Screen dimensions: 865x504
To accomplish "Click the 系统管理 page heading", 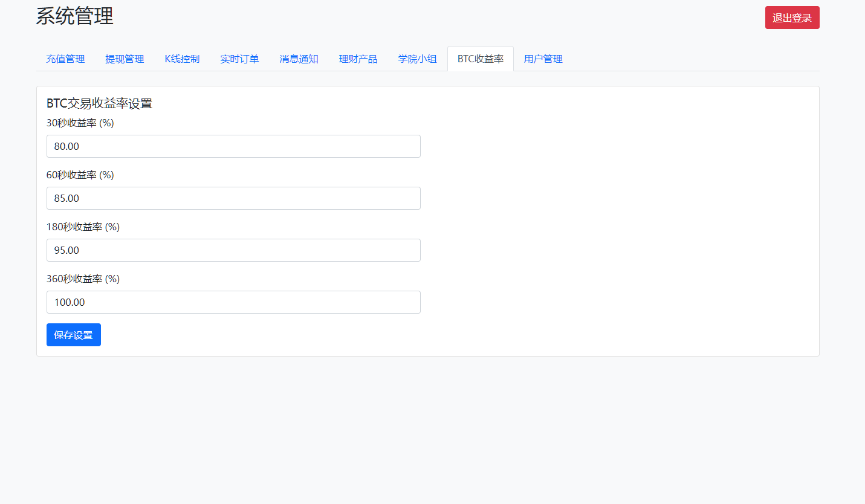I will pos(74,16).
